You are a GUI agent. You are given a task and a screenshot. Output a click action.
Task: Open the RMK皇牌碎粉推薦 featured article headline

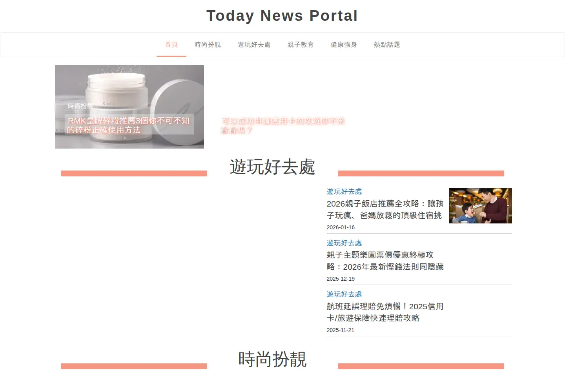click(x=129, y=125)
